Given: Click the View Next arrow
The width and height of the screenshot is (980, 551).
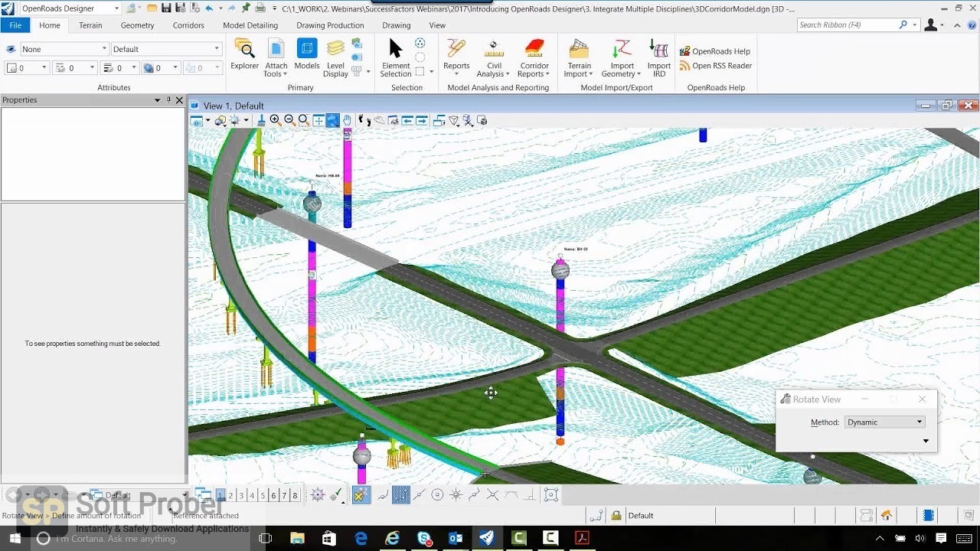Looking at the screenshot, I should (421, 120).
